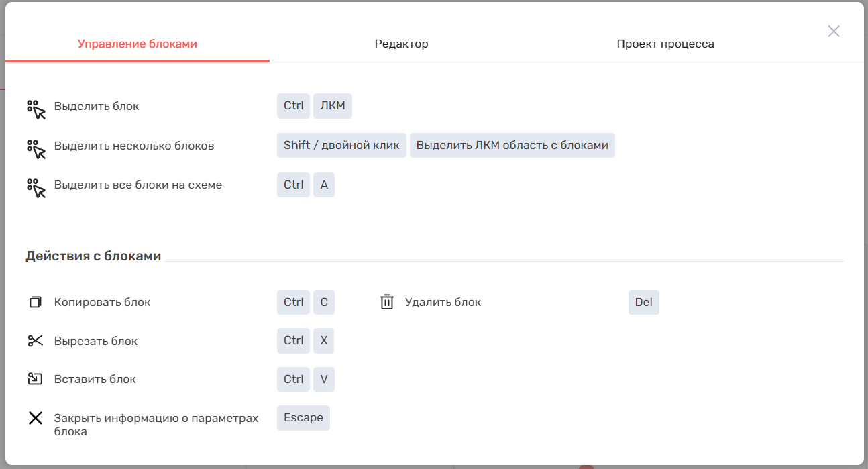Close the shortcuts dialog with the X button
Viewport: 868px width, 469px height.
tap(834, 31)
